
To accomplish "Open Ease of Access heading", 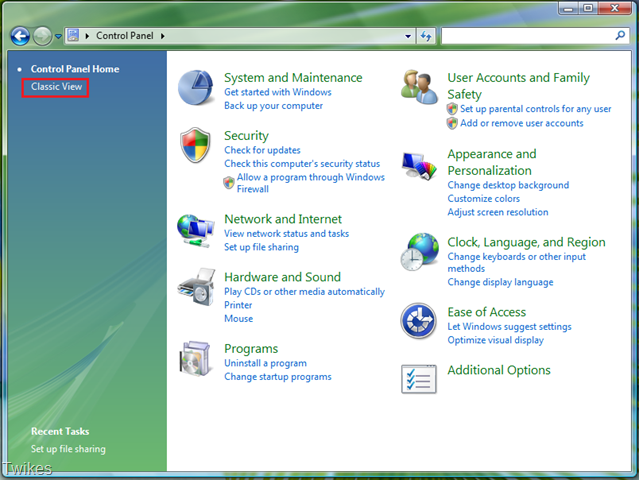I will pyautogui.click(x=486, y=312).
